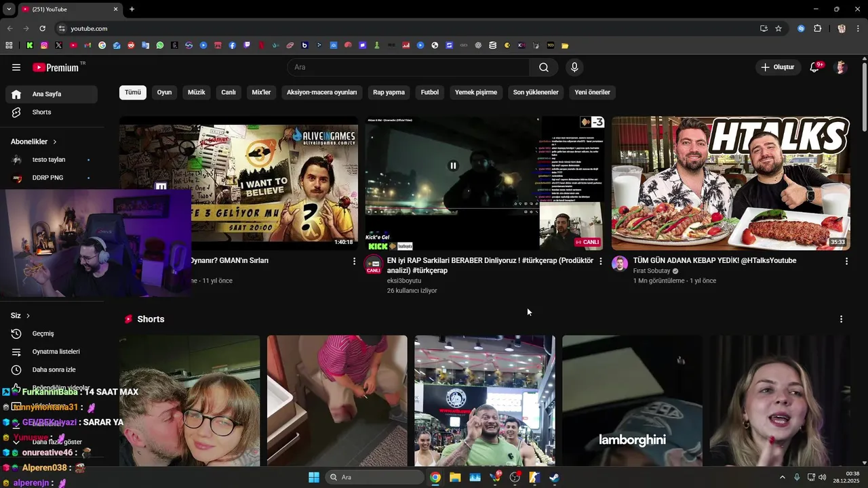Open the Facebook bookmark icon
Image resolution: width=868 pixels, height=488 pixels.
(x=232, y=45)
